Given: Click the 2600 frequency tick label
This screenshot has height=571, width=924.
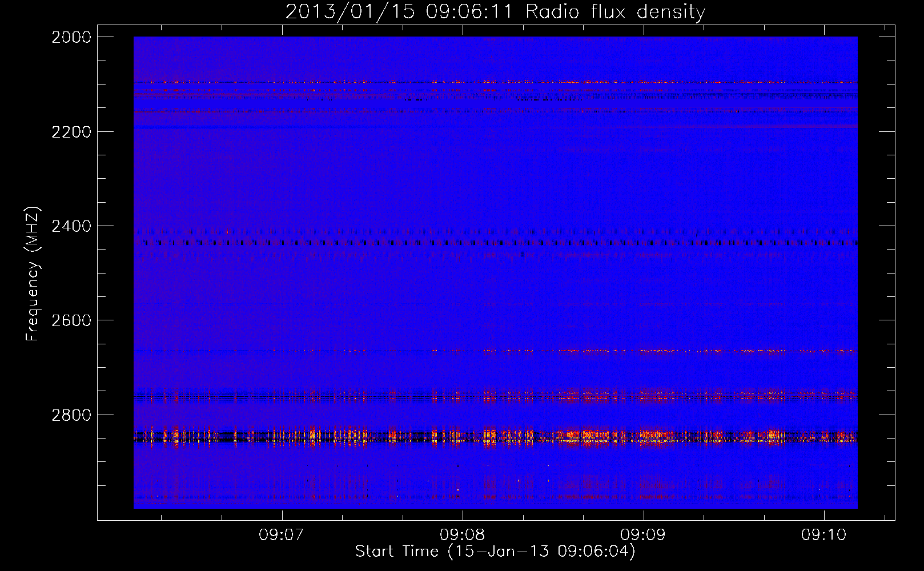Looking at the screenshot, I should tap(71, 320).
